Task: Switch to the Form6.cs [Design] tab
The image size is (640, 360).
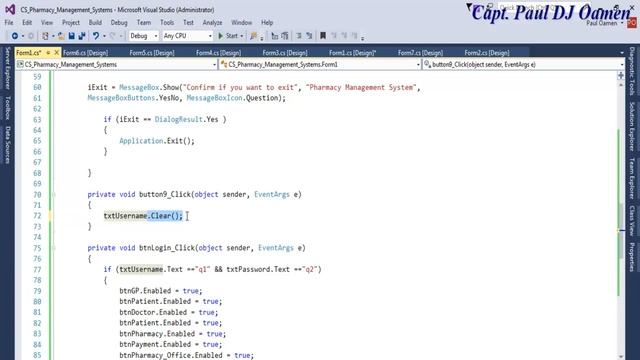Action: [x=86, y=53]
